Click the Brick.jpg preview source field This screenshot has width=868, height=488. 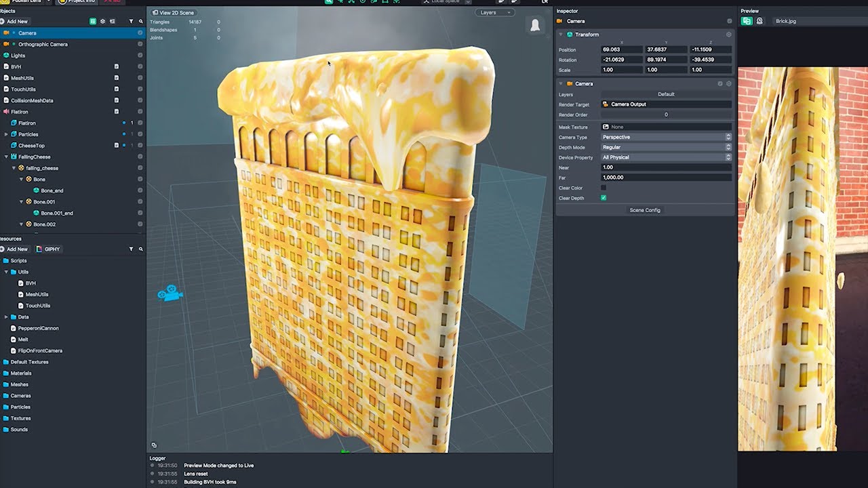pyautogui.click(x=820, y=21)
